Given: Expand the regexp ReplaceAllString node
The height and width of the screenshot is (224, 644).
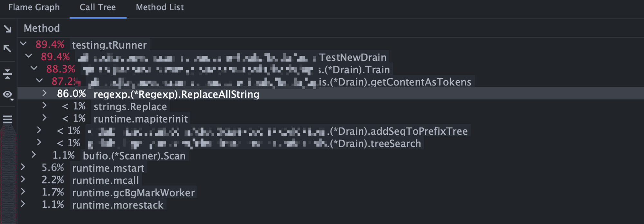Looking at the screenshot, I should [44, 93].
